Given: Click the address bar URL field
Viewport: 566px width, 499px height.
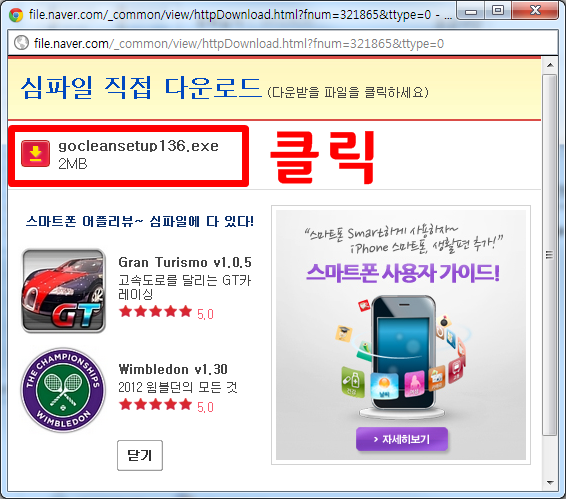Looking at the screenshot, I should [x=283, y=43].
